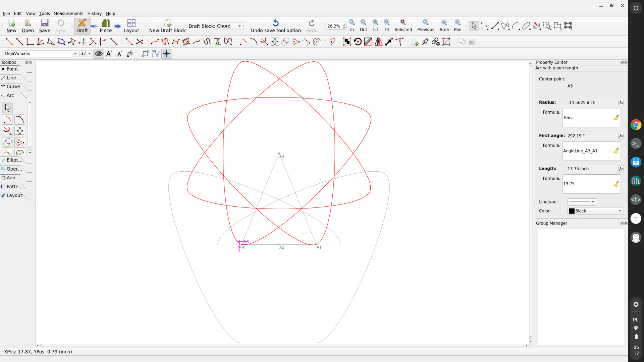This screenshot has height=362, width=644.
Task: Open the History menu
Action: (x=94, y=13)
